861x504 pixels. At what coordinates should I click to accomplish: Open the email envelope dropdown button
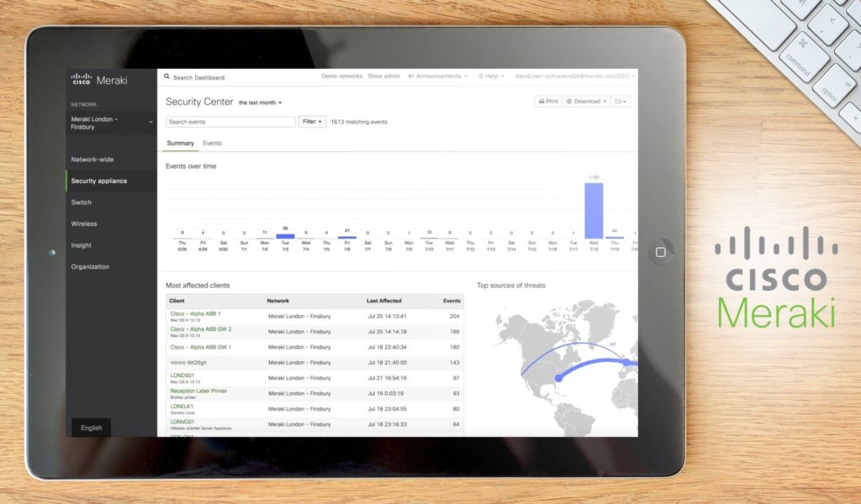point(621,102)
